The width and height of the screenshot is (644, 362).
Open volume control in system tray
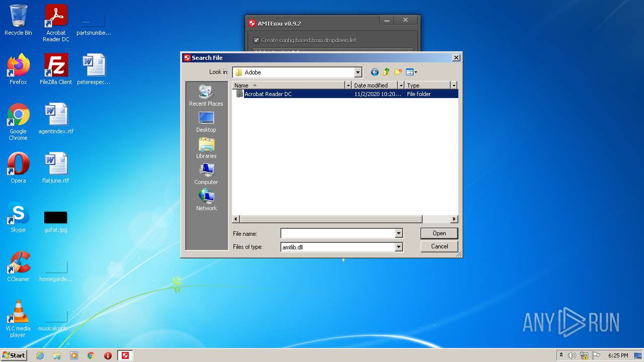pyautogui.click(x=572, y=355)
